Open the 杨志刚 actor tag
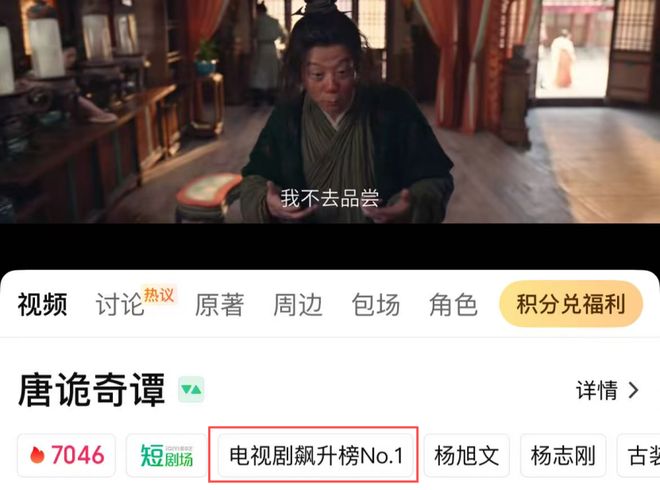Screen dimensions: 660x490 point(563,455)
